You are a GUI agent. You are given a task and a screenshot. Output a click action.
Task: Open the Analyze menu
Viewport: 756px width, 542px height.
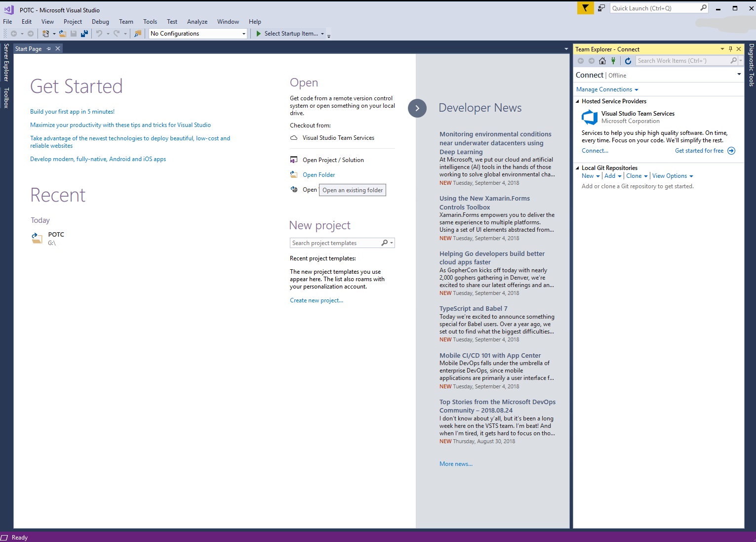coord(197,22)
